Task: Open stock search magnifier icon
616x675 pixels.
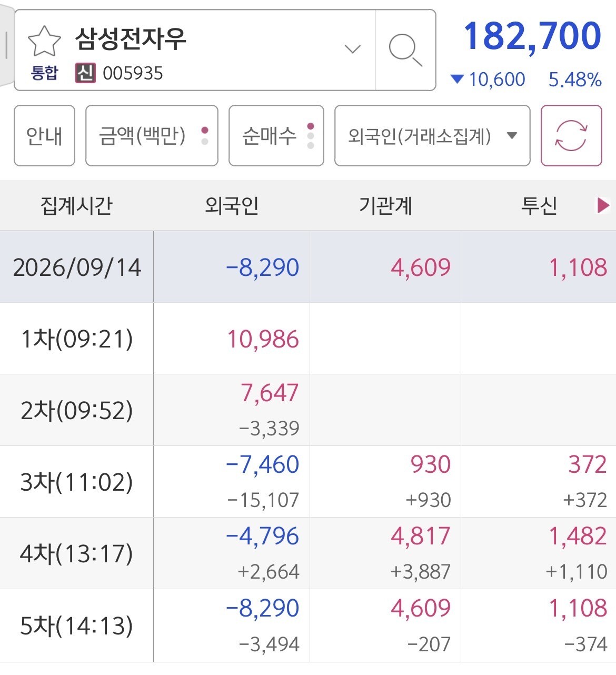Action: (x=405, y=50)
